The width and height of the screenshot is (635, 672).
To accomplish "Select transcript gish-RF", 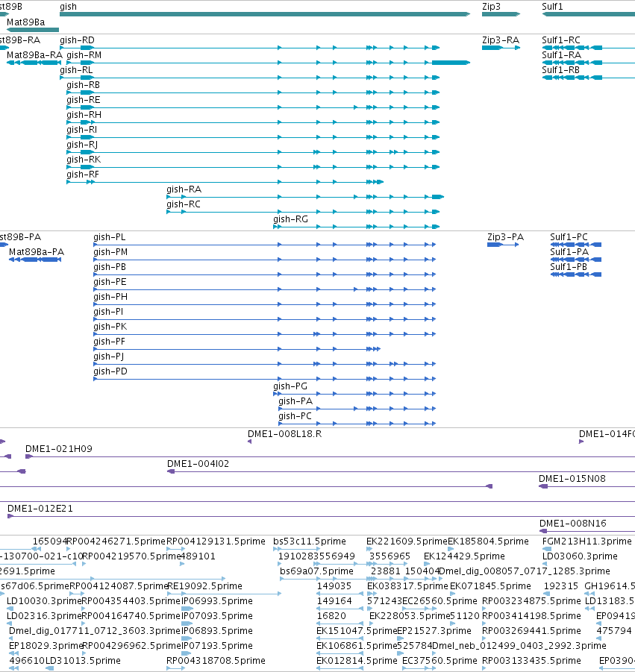I will pyautogui.click(x=225, y=182).
